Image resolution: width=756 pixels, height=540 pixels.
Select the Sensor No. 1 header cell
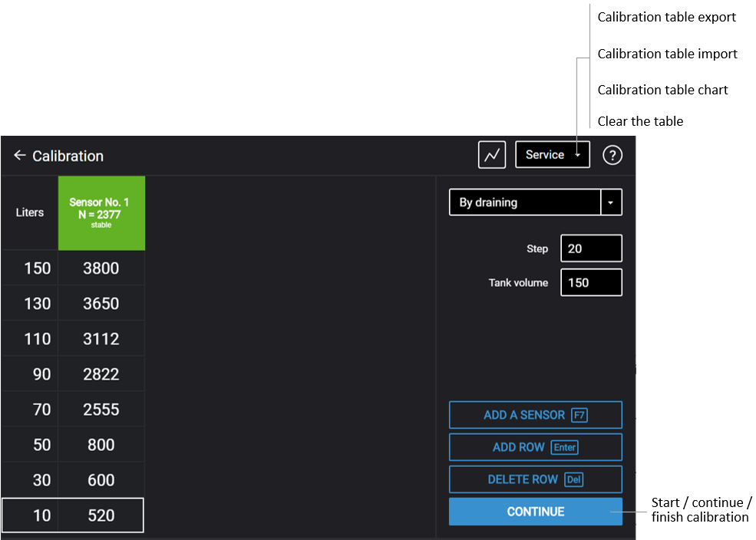[101, 213]
